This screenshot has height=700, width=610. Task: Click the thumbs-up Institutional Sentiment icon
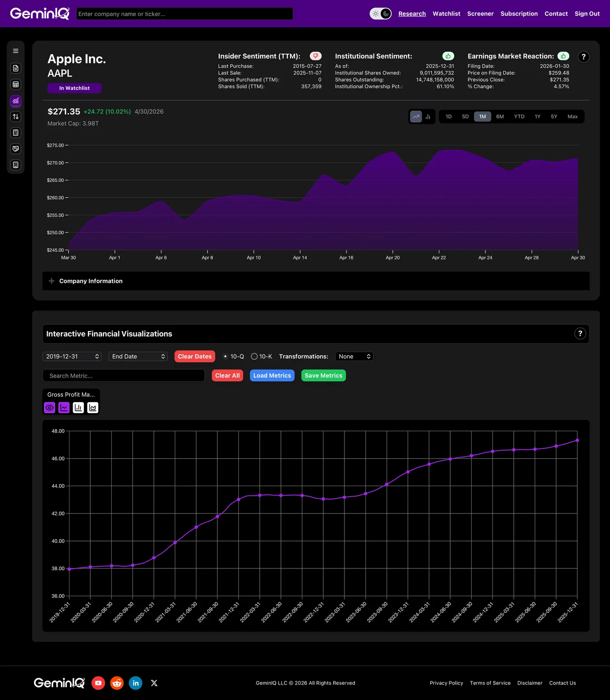point(448,56)
